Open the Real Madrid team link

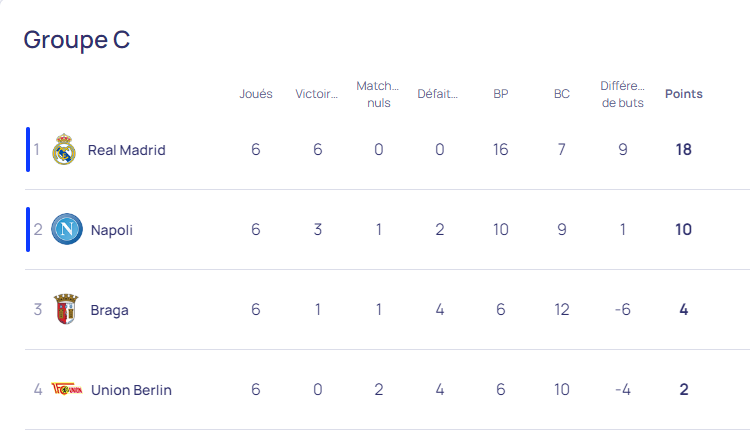coord(126,150)
